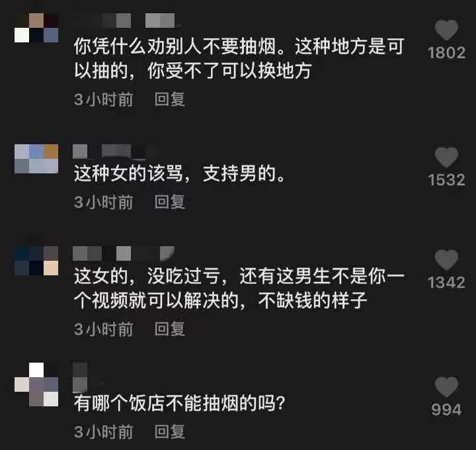Tap the heart beside the 1532 count
Image resolution: width=476 pixels, height=450 pixels.
click(x=446, y=157)
